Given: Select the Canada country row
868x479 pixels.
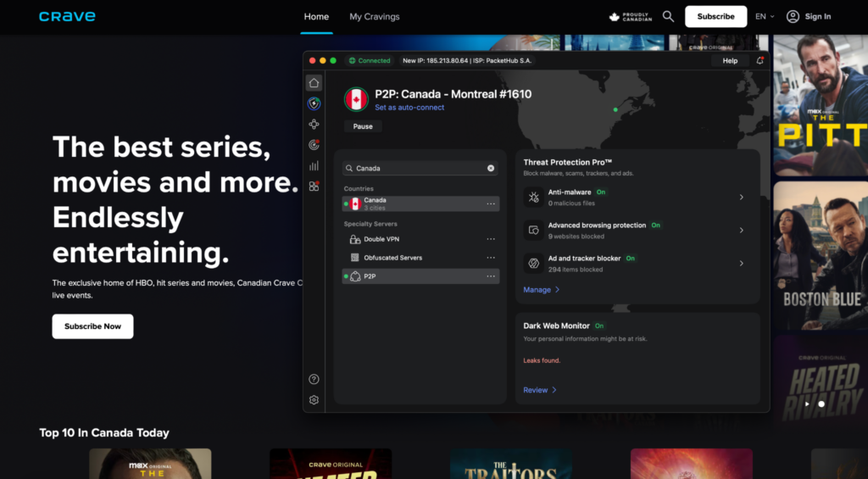Looking at the screenshot, I should click(420, 203).
